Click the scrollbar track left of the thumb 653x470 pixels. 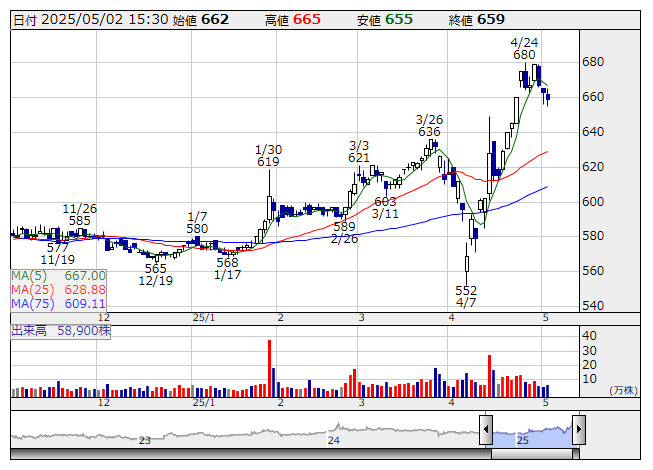point(251,454)
